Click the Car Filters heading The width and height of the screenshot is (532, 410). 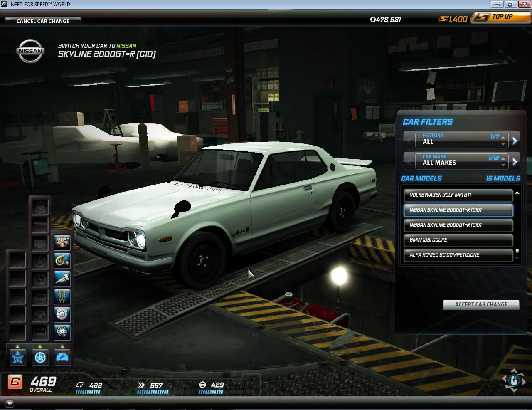(x=428, y=122)
